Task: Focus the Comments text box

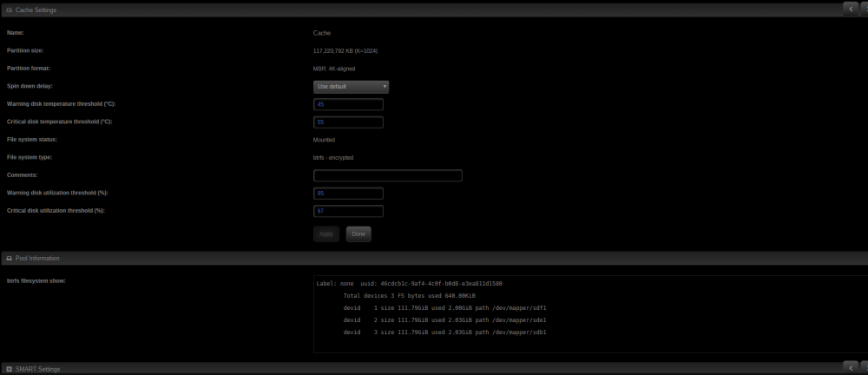Action: (387, 175)
